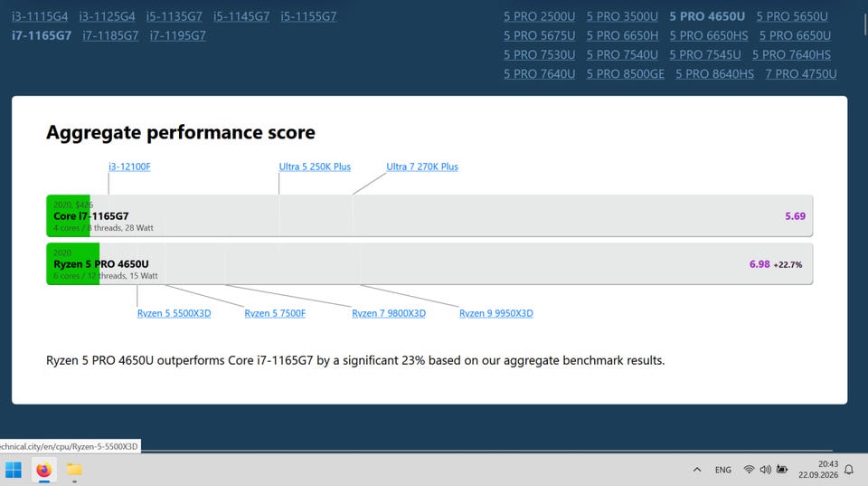The image size is (868, 486).
Task: Open the Ryzen 7 9800X3D link
Action: click(389, 313)
